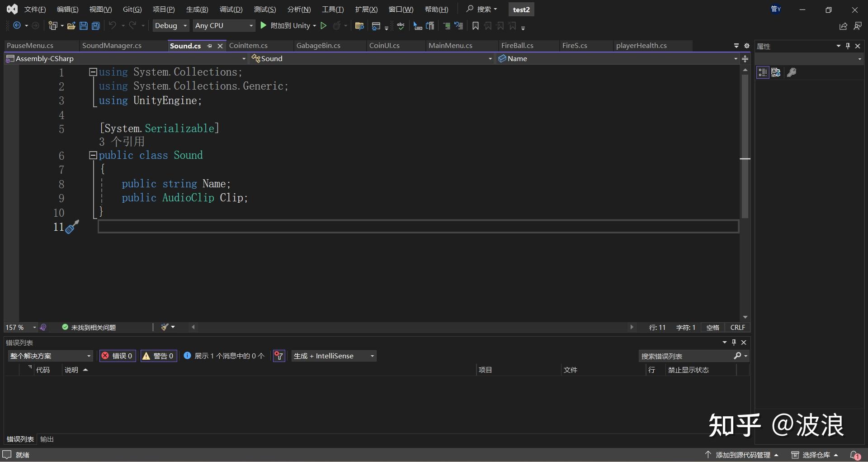The height and width of the screenshot is (462, 868).
Task: Click the Save file icon
Action: pos(84,26)
